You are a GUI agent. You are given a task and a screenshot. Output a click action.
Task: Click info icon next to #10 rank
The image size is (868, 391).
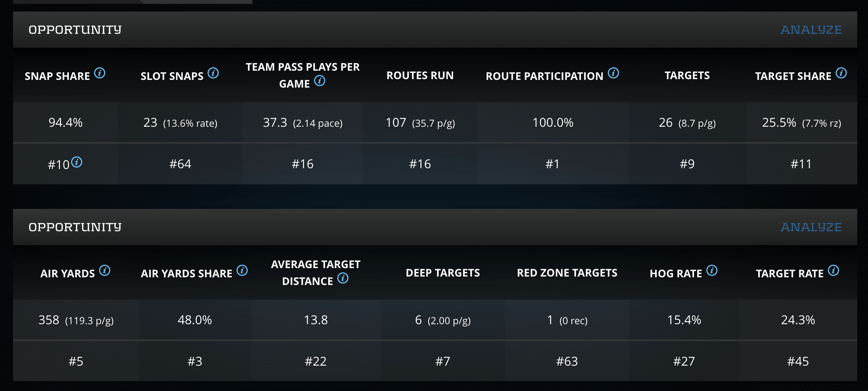[x=77, y=162]
